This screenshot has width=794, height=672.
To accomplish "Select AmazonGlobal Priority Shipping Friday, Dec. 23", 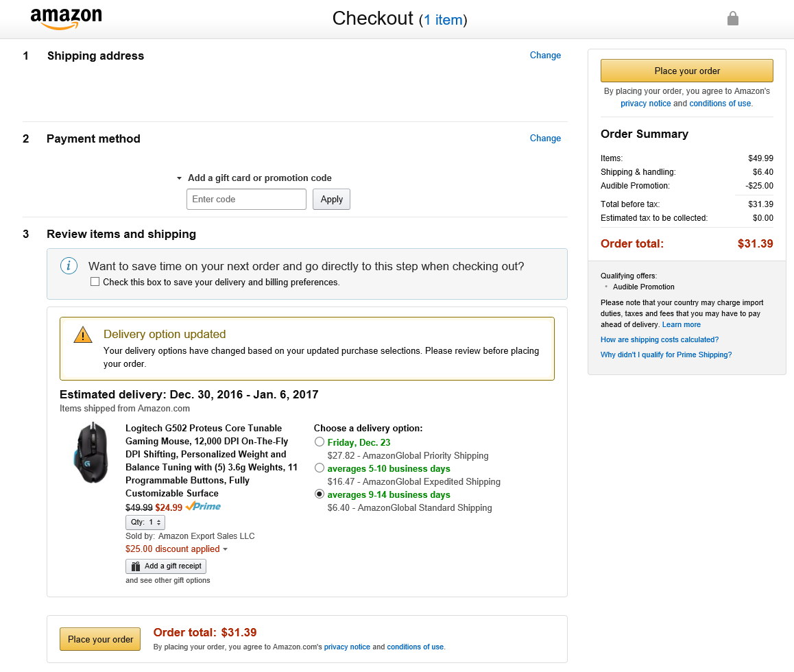I will tap(320, 442).
